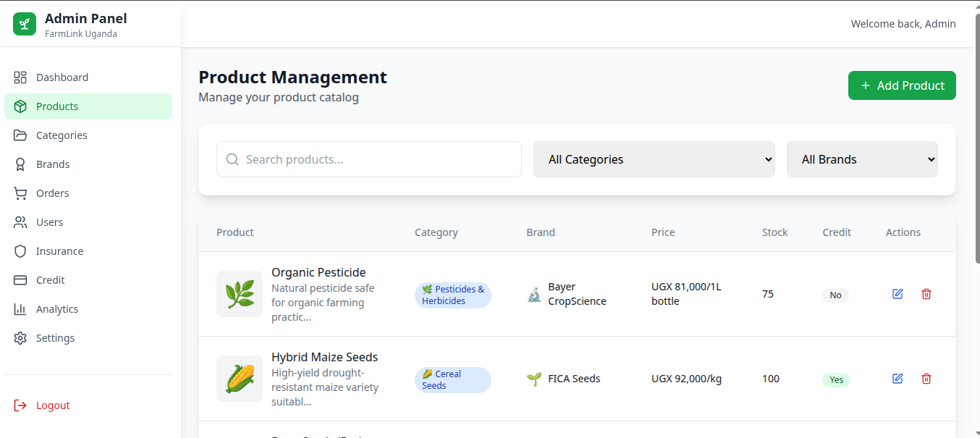
Task: Open the All Categories dropdown
Action: [654, 159]
